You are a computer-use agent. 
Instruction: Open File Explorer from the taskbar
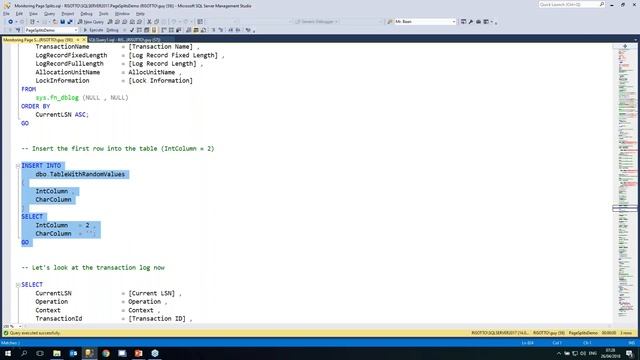(x=57, y=353)
